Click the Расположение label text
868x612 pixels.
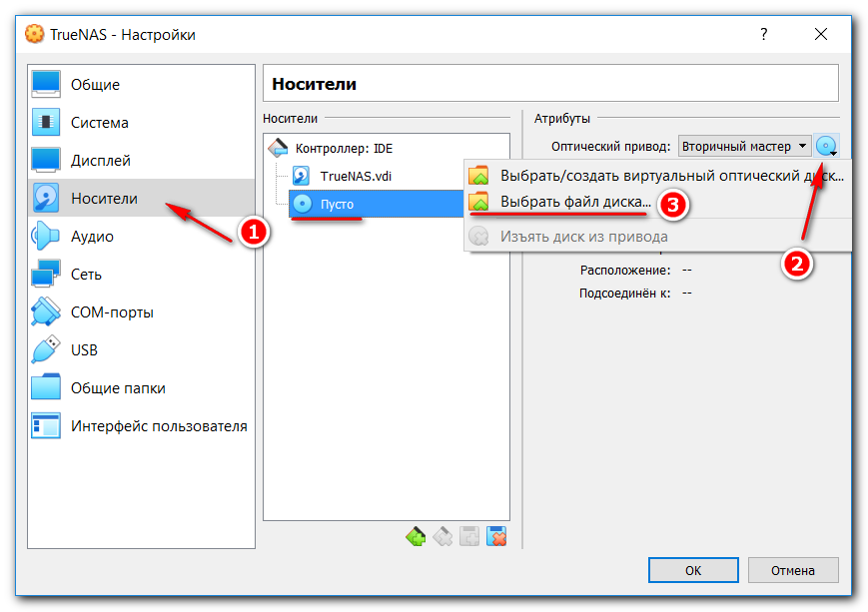[625, 270]
